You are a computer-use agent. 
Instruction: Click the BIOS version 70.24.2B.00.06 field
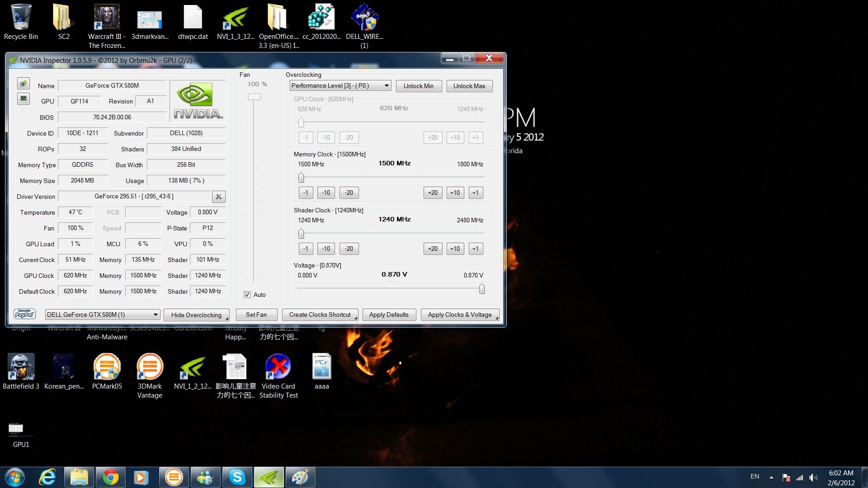point(112,117)
